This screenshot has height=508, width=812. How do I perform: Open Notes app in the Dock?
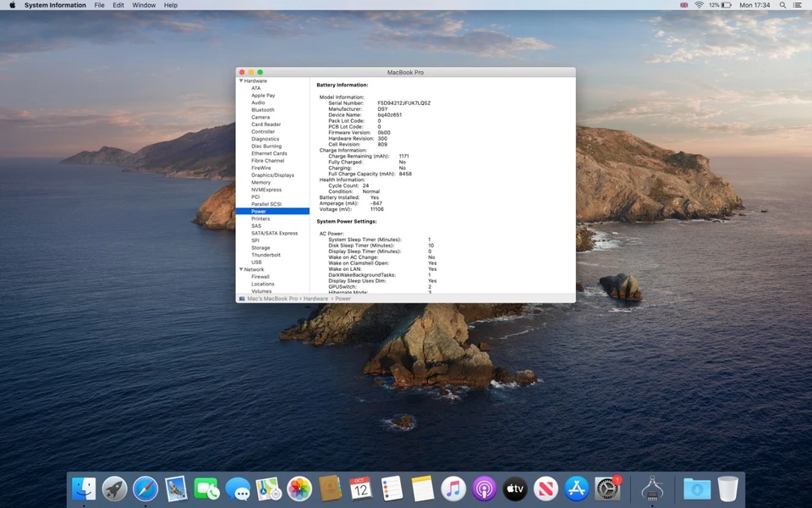[x=423, y=489]
